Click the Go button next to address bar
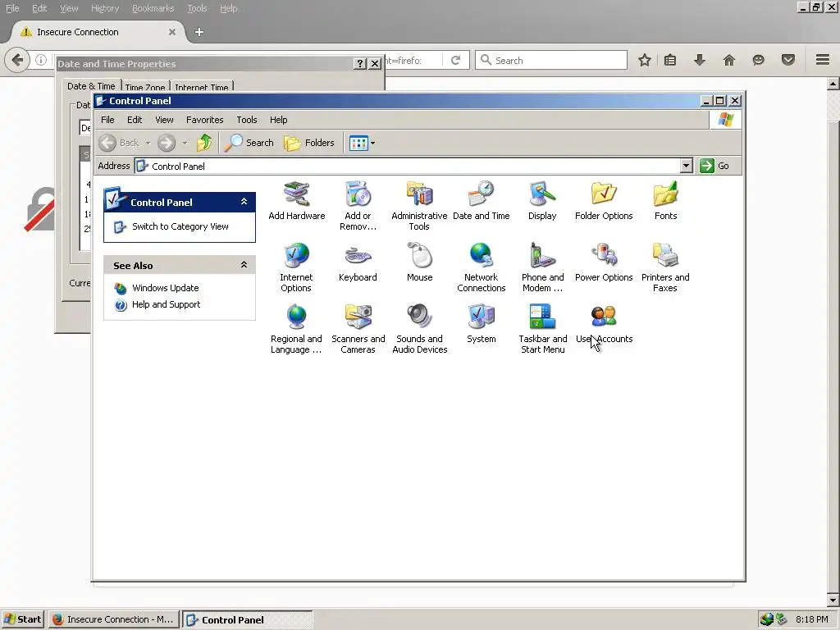The image size is (840, 630). point(714,166)
